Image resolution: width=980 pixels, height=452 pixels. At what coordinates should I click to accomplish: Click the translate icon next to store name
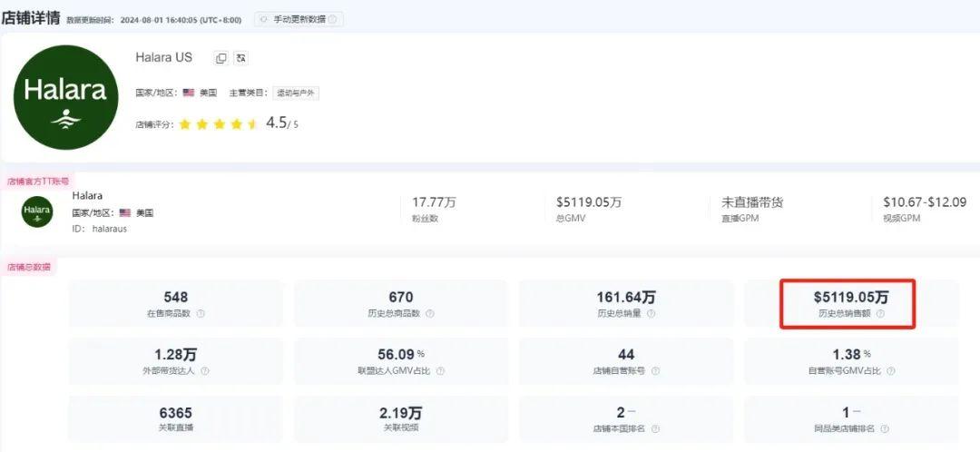tap(240, 58)
